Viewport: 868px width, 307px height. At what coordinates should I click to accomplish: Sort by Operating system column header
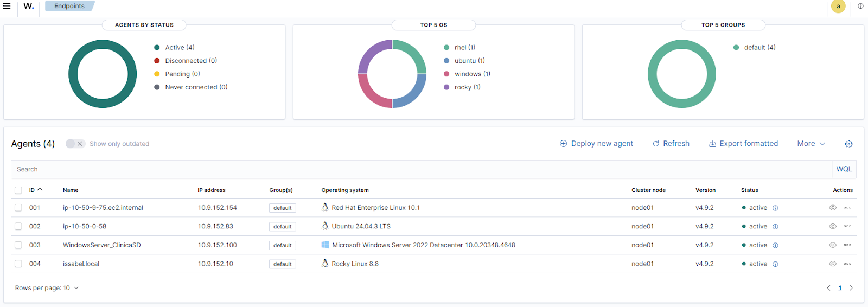(x=345, y=190)
